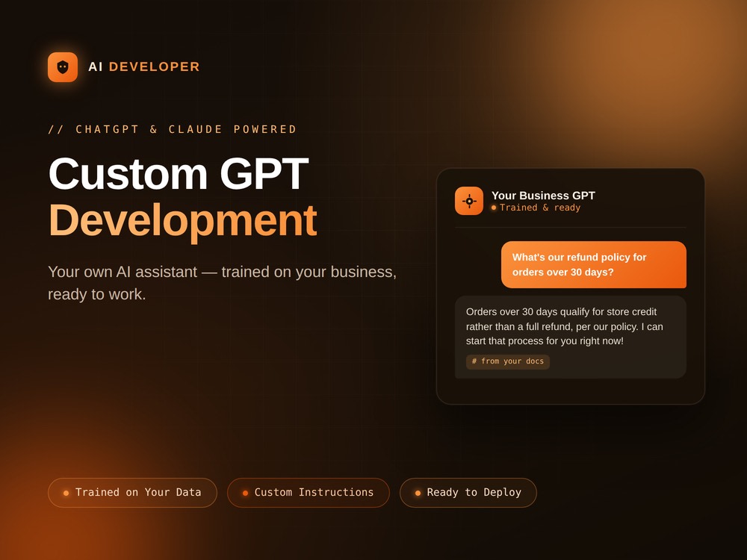747x560 pixels.
Task: Click the orange shield logo icon
Action: click(63, 67)
